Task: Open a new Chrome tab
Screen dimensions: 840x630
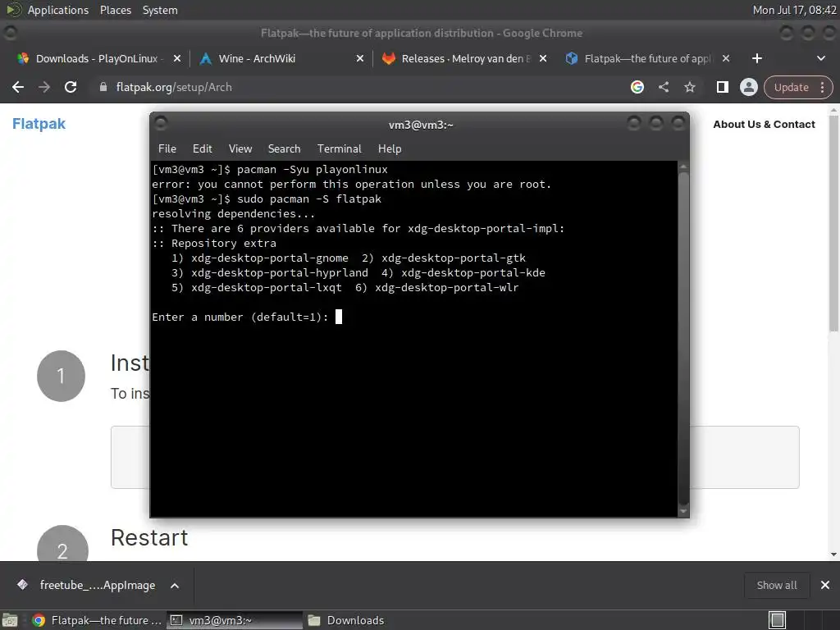Action: click(x=757, y=58)
